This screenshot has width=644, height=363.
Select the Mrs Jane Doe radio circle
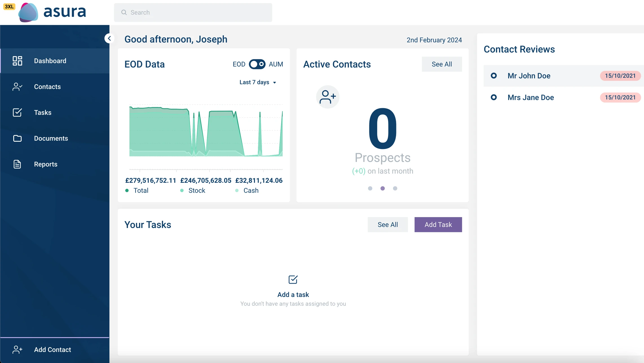click(494, 97)
